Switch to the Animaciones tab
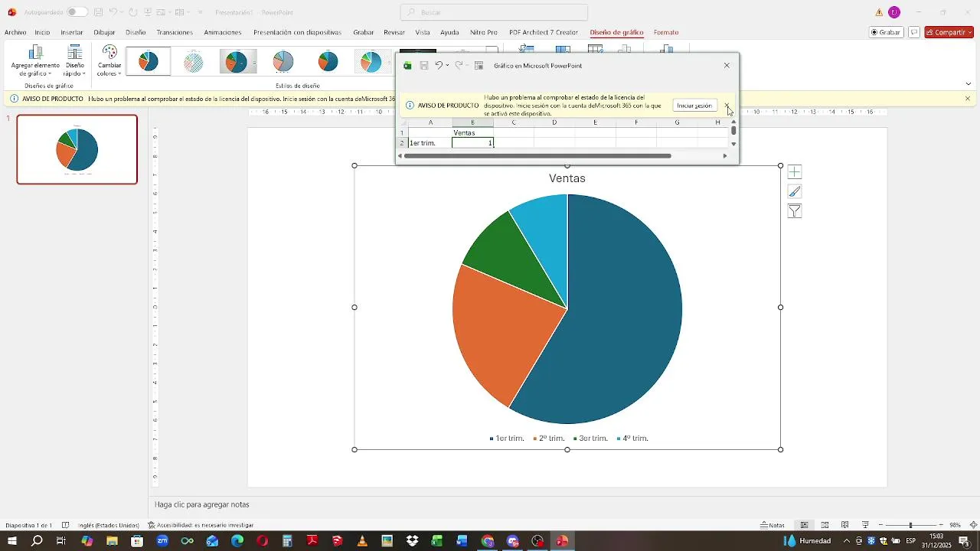The width and height of the screenshot is (980, 551). (223, 32)
